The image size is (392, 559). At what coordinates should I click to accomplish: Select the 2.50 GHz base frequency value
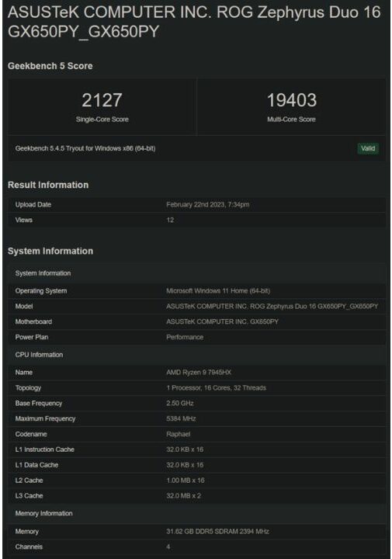(x=180, y=403)
